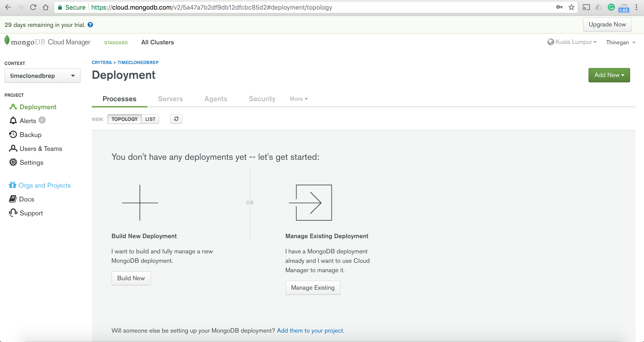The image size is (644, 342).
Task: Click the Add them to your project link
Action: [311, 331]
